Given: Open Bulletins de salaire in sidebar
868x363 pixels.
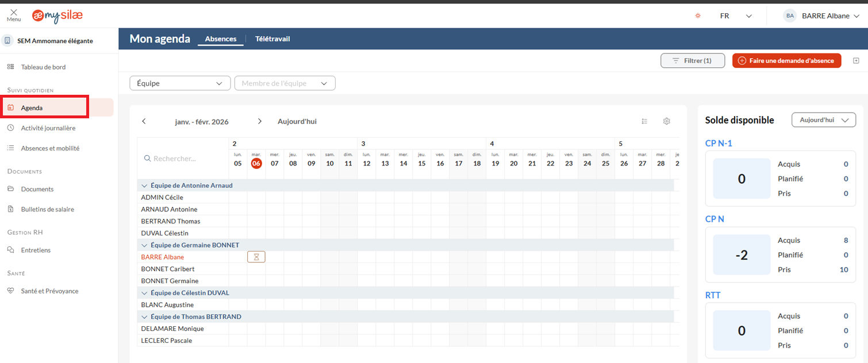Looking at the screenshot, I should click(47, 209).
